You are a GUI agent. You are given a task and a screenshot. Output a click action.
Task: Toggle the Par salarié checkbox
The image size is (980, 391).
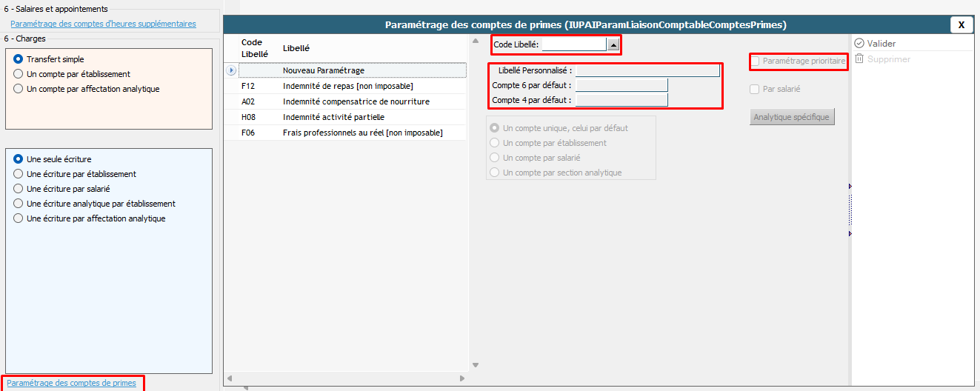[x=755, y=90]
